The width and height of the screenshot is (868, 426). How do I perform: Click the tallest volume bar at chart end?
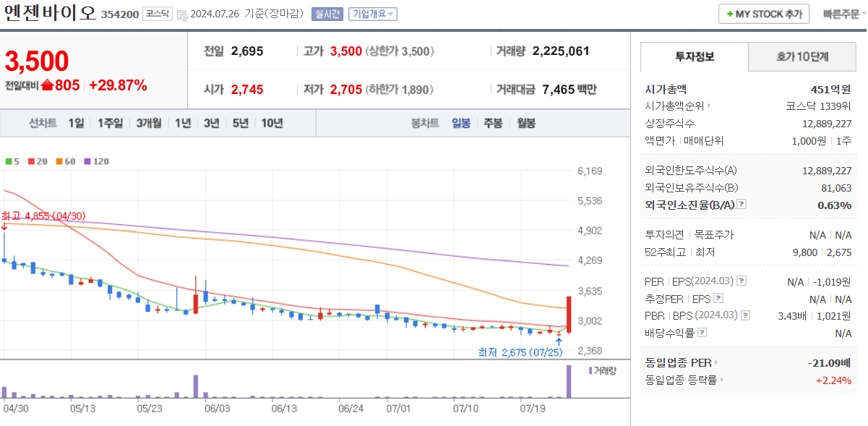(x=570, y=381)
